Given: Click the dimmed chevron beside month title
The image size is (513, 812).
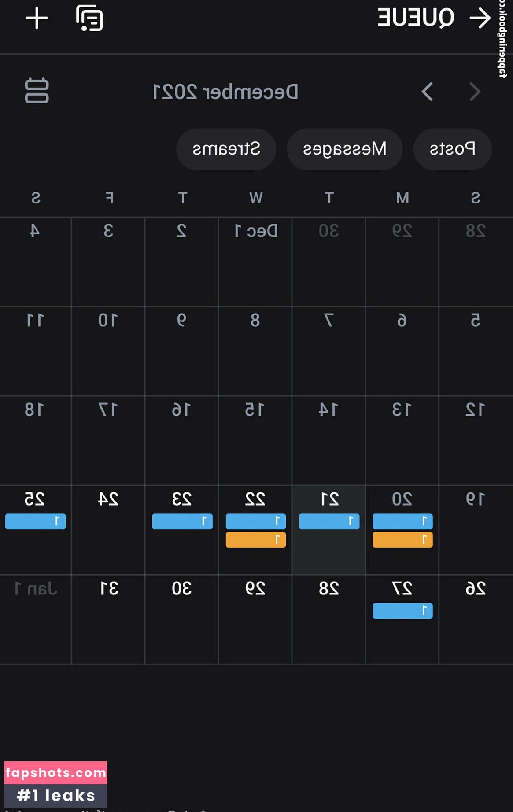Looking at the screenshot, I should coord(475,92).
